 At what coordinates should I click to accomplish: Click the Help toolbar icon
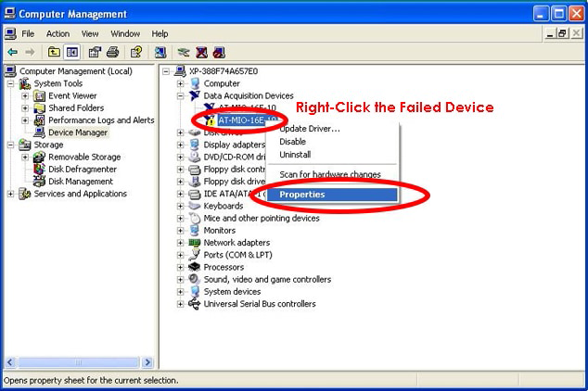tap(136, 52)
